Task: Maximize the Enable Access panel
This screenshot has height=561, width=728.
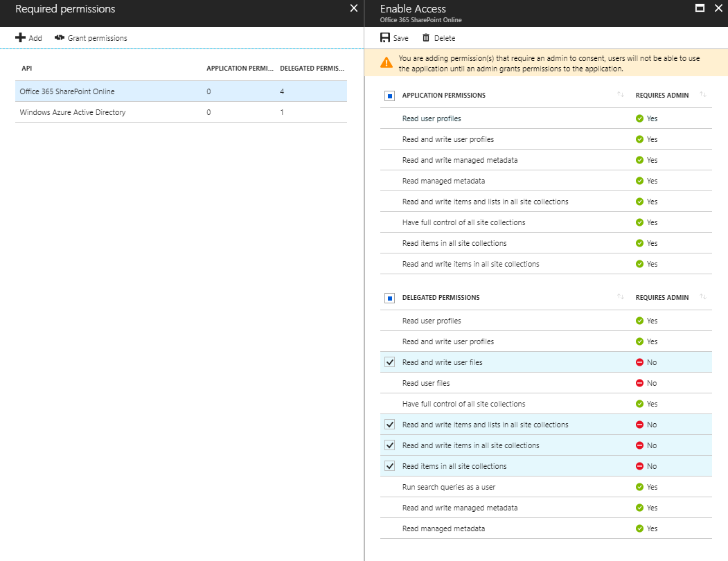Action: 700,8
